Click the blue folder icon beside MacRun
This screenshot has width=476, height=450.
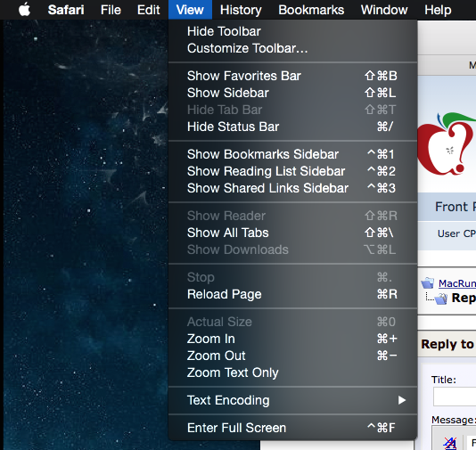pyautogui.click(x=428, y=282)
